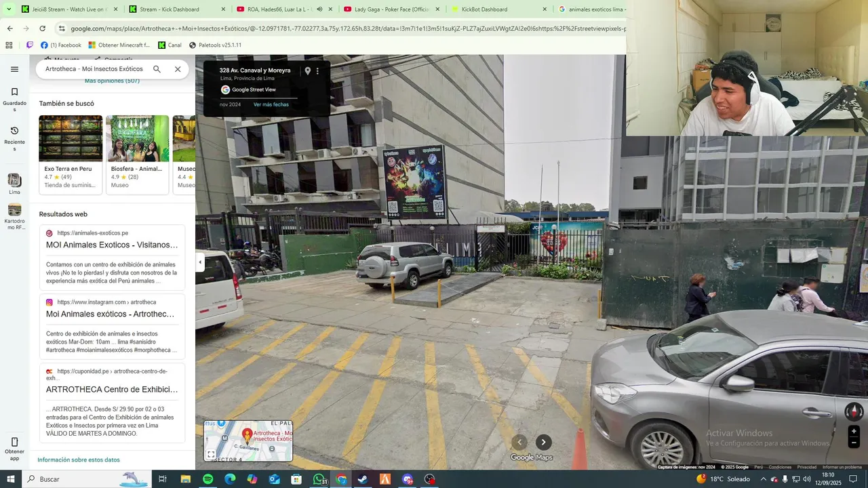Open the Kartodromo recent item in sidebar
This screenshot has width=868, height=488.
pyautogui.click(x=14, y=217)
